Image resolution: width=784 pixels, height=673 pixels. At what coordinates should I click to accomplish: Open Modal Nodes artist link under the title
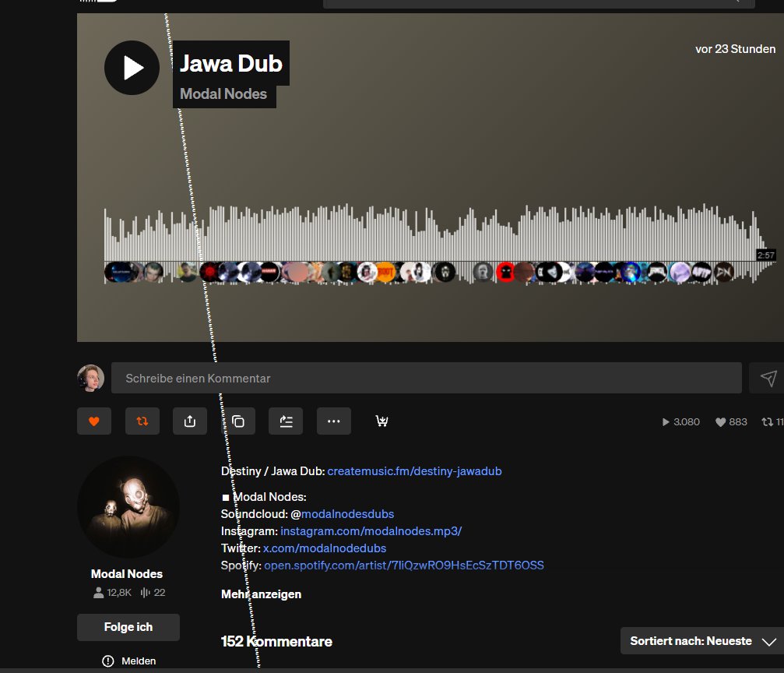click(x=223, y=93)
